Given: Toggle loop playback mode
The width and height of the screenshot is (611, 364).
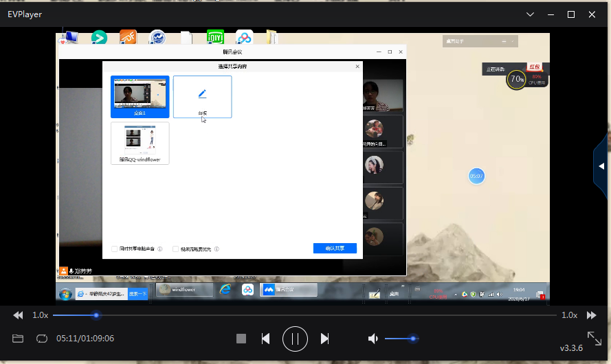Looking at the screenshot, I should click(42, 339).
